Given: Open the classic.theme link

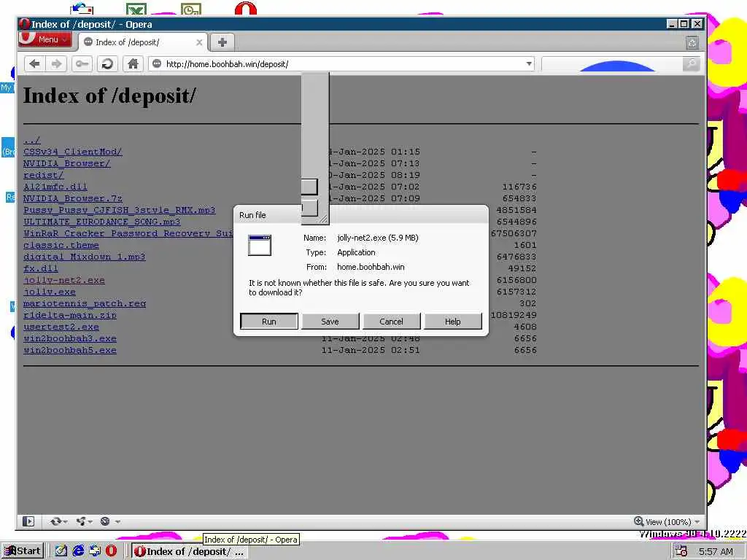Looking at the screenshot, I should pos(61,245).
